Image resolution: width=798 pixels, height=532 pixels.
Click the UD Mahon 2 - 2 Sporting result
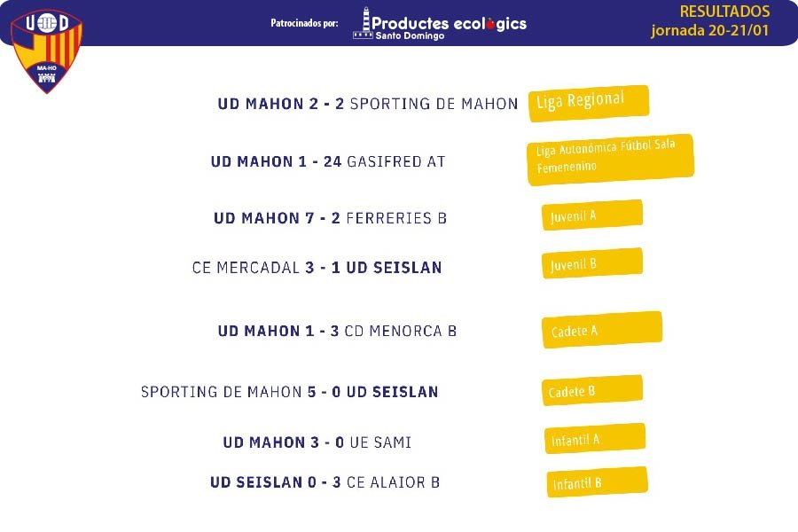pos(367,104)
